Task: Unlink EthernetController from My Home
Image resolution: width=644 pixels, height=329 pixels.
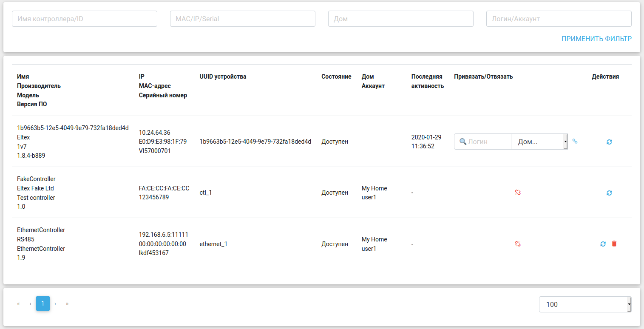Action: click(x=518, y=244)
